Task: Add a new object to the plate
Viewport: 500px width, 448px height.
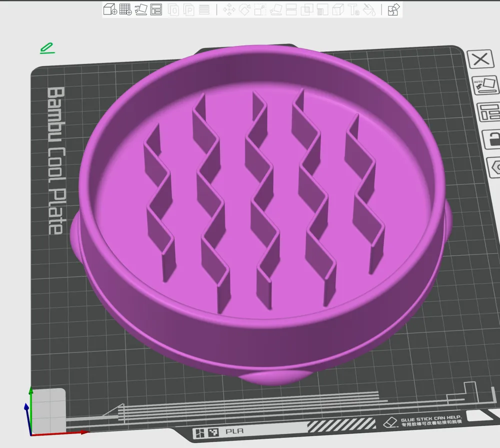Action: (x=109, y=10)
